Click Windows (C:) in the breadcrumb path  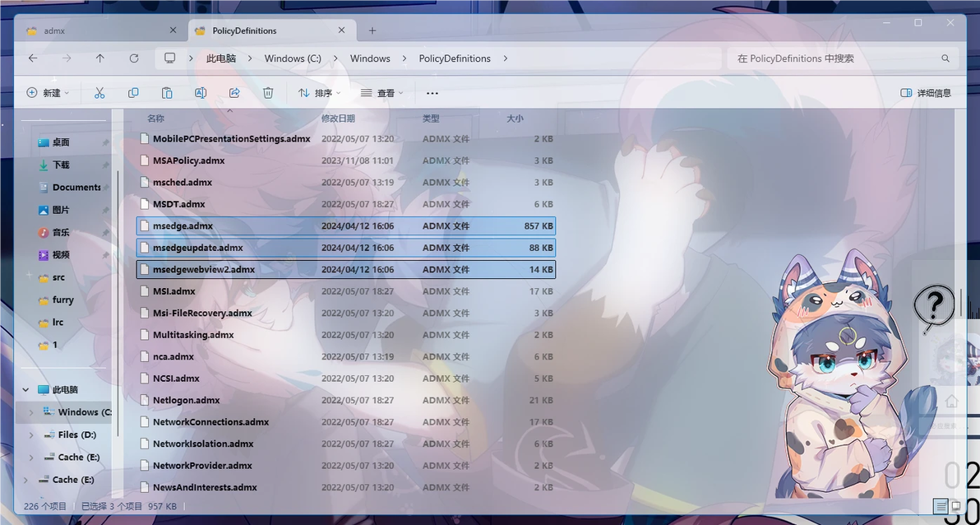293,58
